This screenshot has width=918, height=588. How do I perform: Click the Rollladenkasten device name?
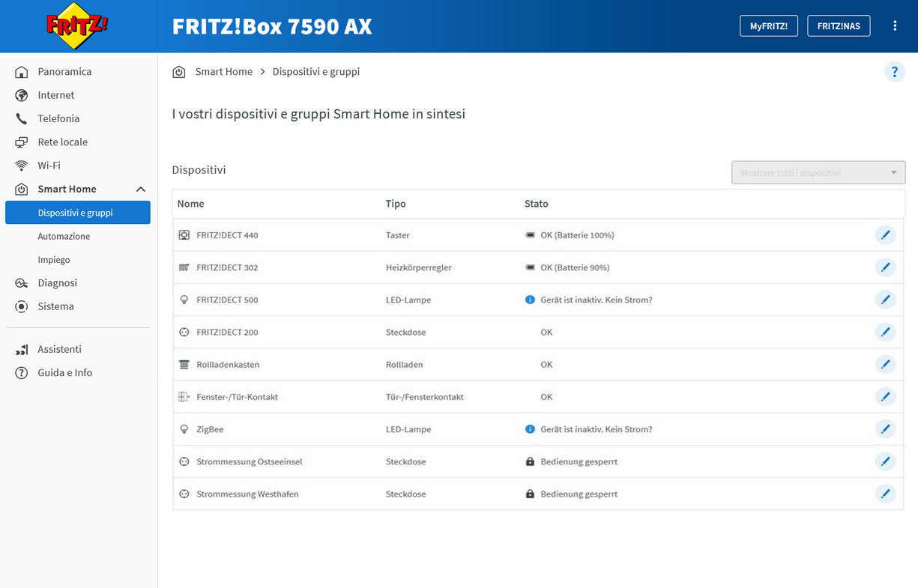click(228, 365)
